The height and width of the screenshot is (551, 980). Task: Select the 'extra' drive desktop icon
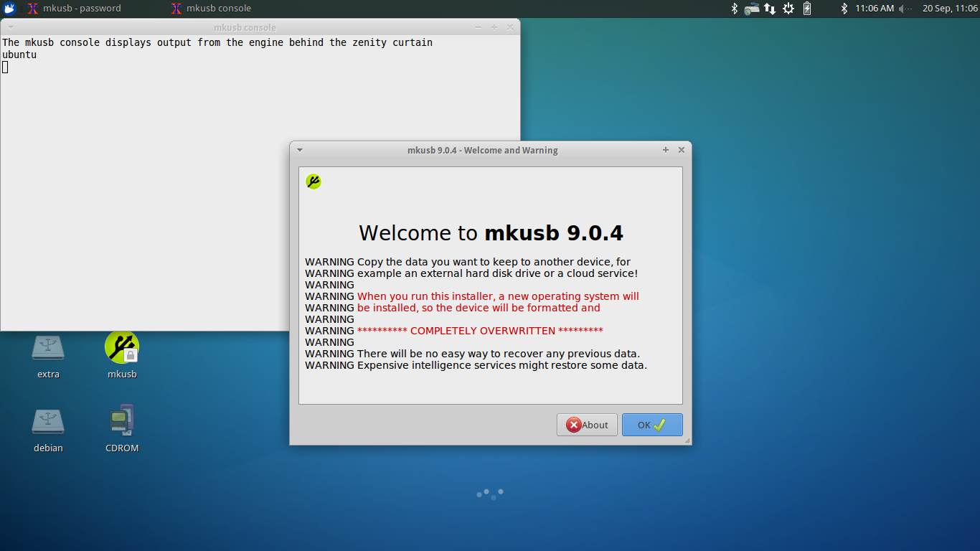(48, 357)
